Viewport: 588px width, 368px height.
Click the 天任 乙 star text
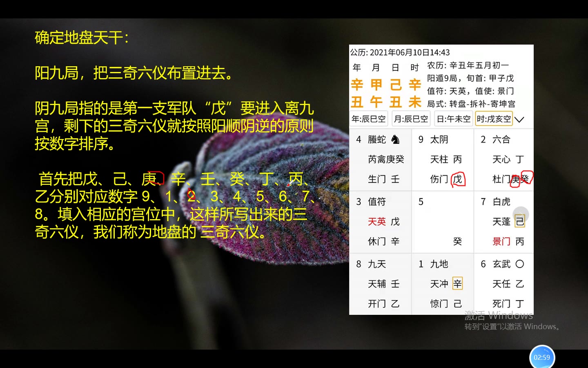point(508,283)
